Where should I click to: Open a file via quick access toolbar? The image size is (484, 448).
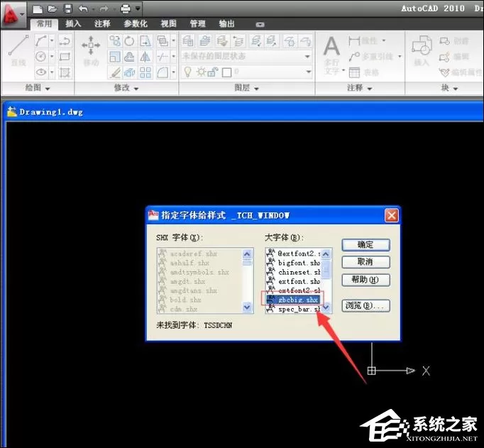pyautogui.click(x=53, y=9)
